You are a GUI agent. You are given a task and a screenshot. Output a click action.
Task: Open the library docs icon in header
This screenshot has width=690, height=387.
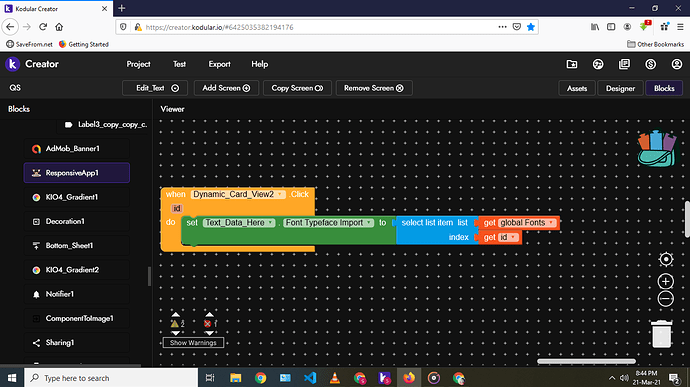tap(624, 64)
